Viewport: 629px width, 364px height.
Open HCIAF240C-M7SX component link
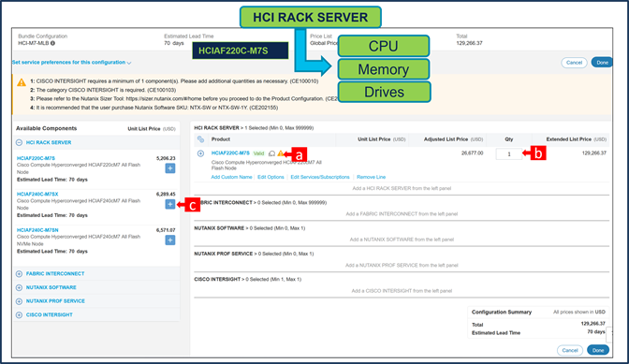(x=37, y=194)
